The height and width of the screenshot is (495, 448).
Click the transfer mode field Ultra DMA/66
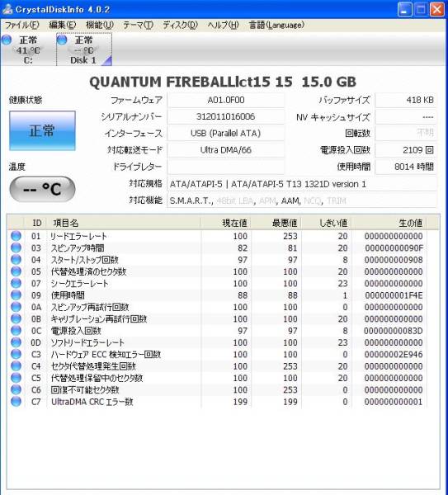(226, 150)
